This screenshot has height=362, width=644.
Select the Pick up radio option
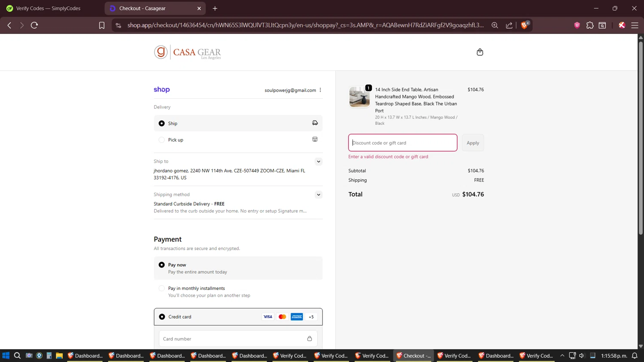161,140
